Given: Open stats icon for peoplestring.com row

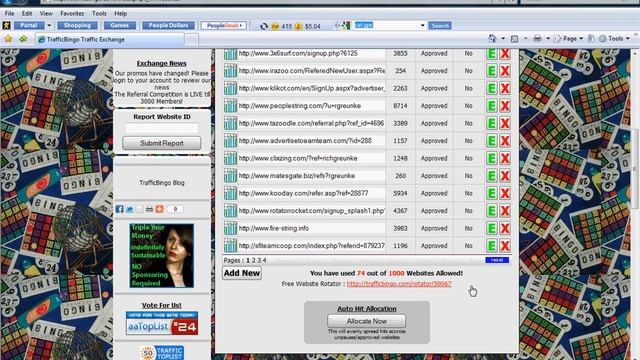Looking at the screenshot, I should pyautogui.click(x=230, y=106).
